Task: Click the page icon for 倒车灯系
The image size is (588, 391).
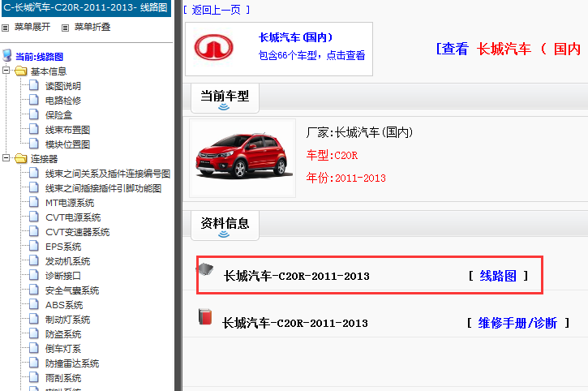Action: 34,349
